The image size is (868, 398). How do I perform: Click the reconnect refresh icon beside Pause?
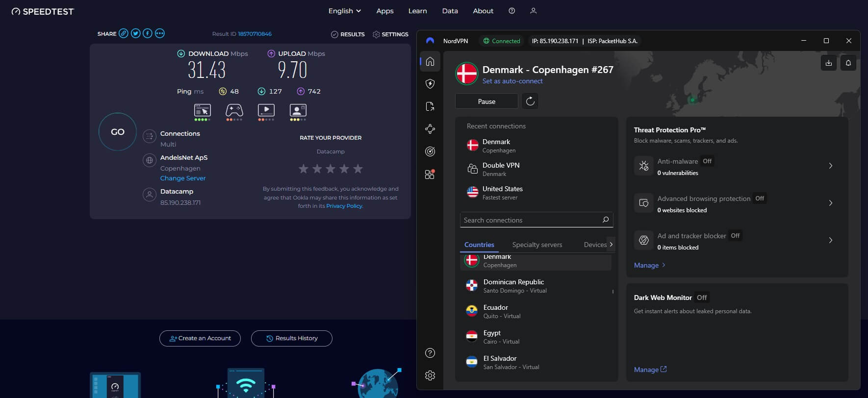click(530, 101)
